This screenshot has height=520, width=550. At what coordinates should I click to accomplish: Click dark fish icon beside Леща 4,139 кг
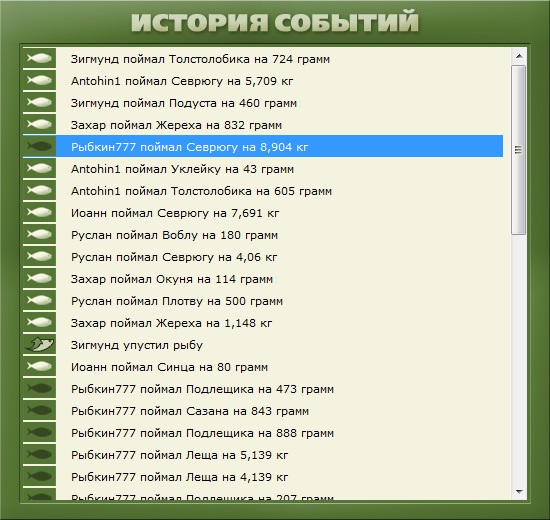coord(39,476)
